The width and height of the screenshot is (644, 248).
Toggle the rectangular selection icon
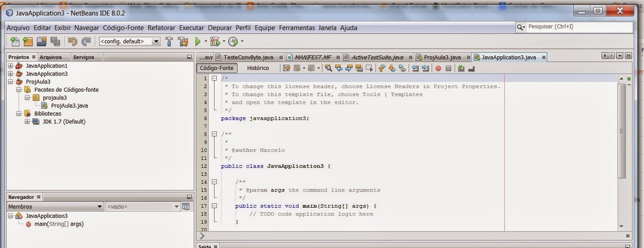coord(369,68)
